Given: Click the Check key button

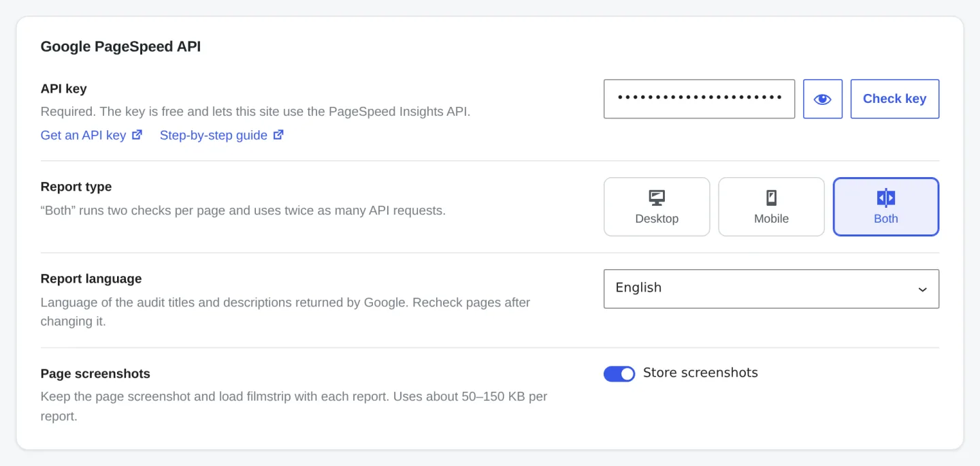Looking at the screenshot, I should coord(895,99).
